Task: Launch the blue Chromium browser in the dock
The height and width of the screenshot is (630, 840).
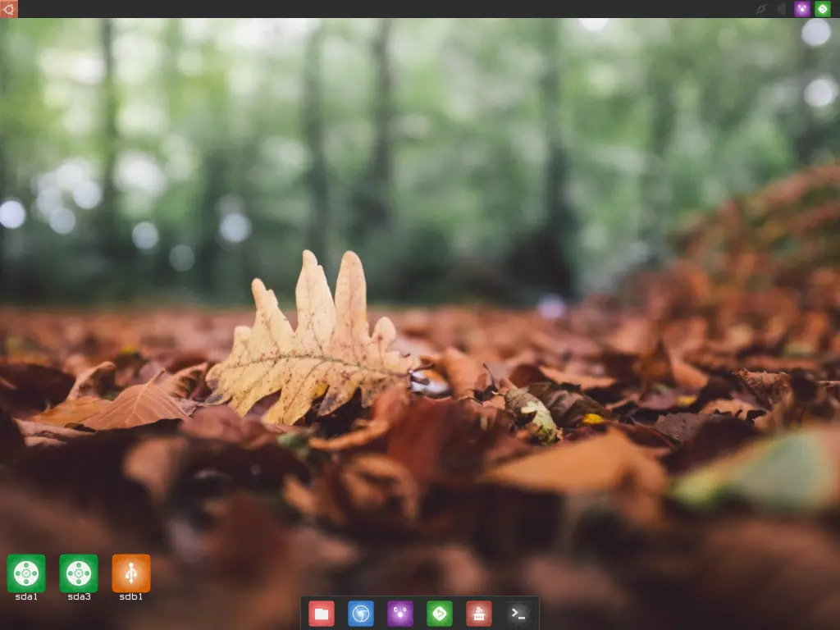Action: pyautogui.click(x=361, y=614)
